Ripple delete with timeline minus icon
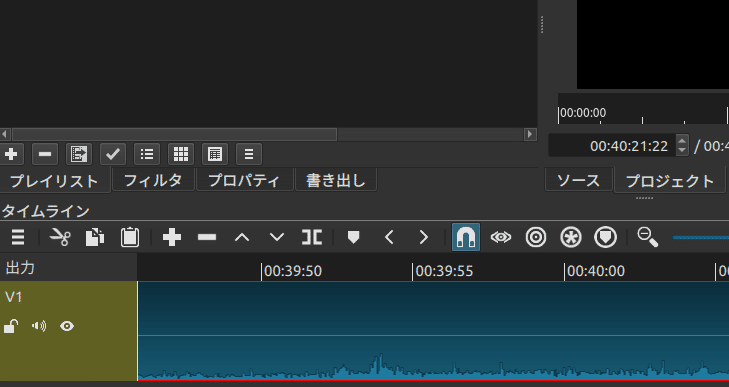Image resolution: width=729 pixels, height=387 pixels. coord(207,237)
